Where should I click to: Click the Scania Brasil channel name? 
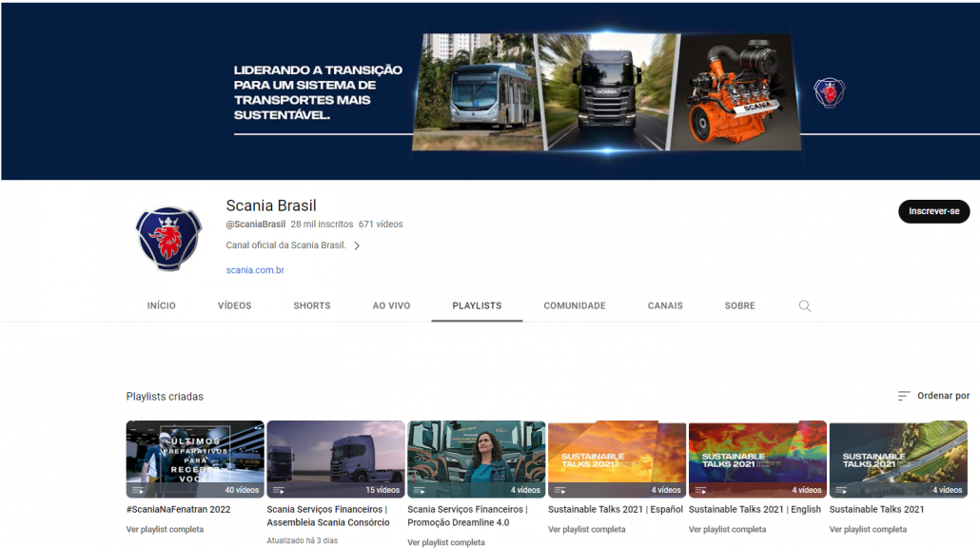(271, 205)
